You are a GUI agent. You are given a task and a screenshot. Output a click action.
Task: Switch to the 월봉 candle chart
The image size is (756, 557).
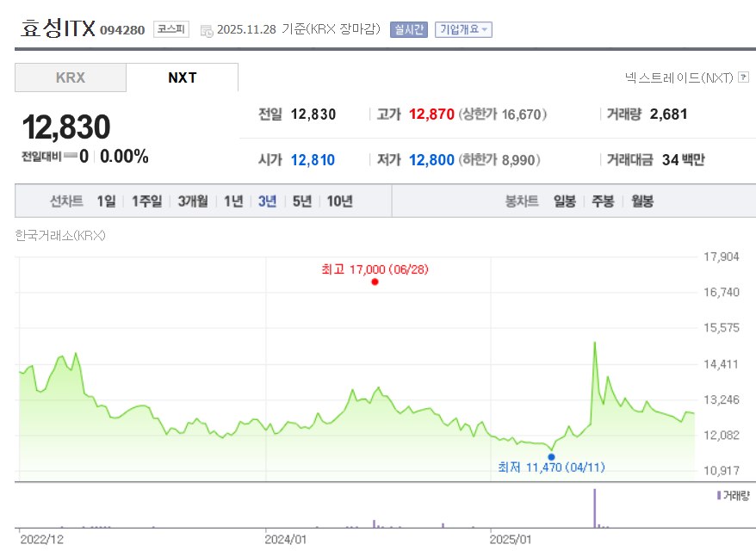coord(642,201)
